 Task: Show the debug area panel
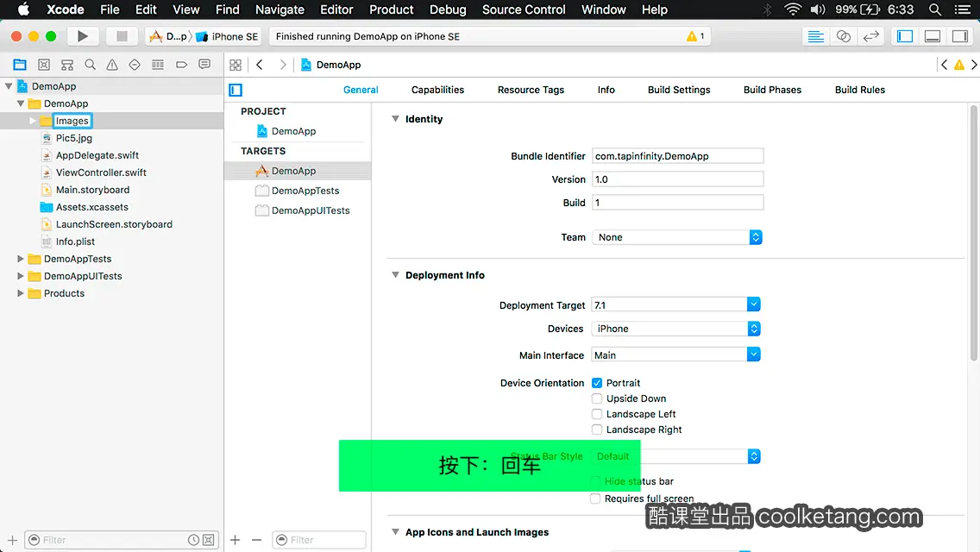(x=933, y=36)
